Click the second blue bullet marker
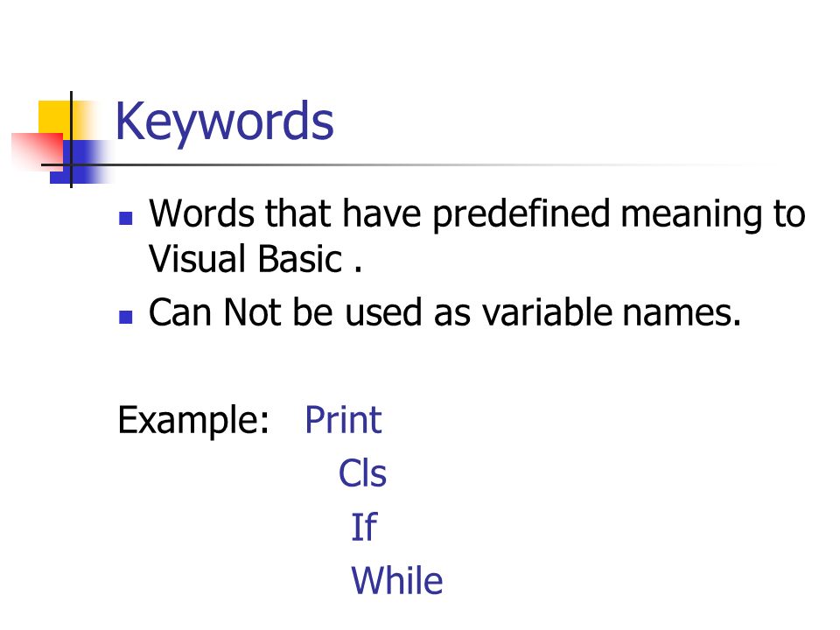The width and height of the screenshot is (840, 630). [125, 317]
